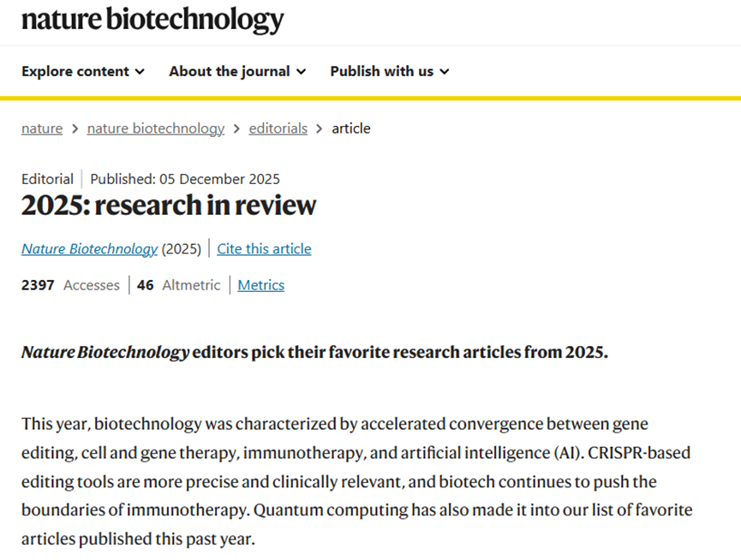
Task: Click the yellow divider line under navigation
Action: (370, 98)
